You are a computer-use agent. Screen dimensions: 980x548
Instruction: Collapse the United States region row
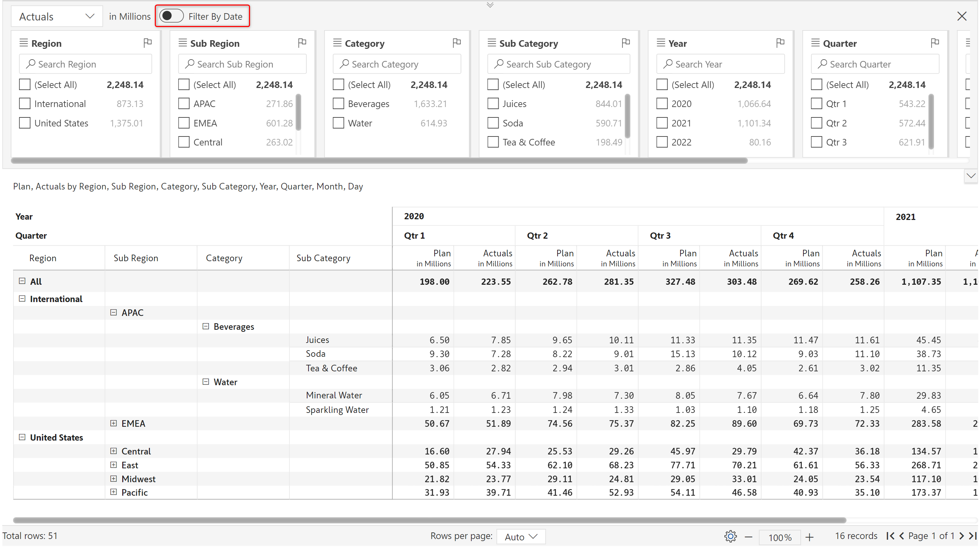22,437
